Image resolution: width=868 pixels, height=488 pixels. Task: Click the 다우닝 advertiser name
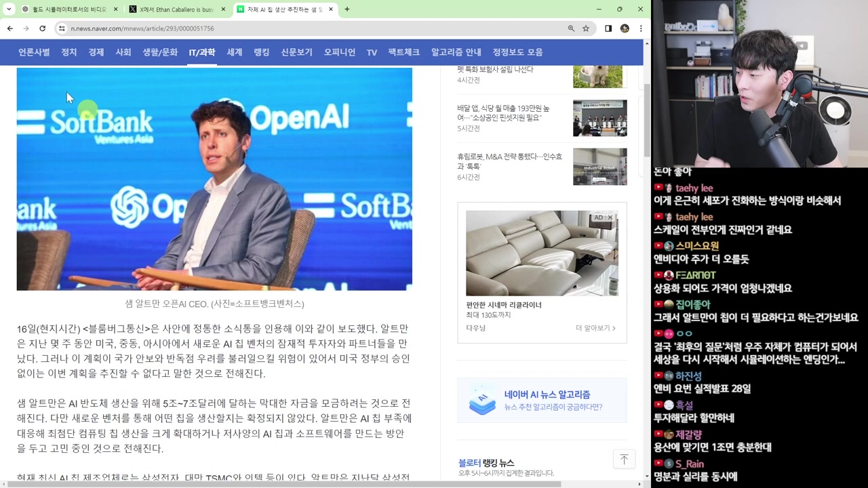pos(476,328)
